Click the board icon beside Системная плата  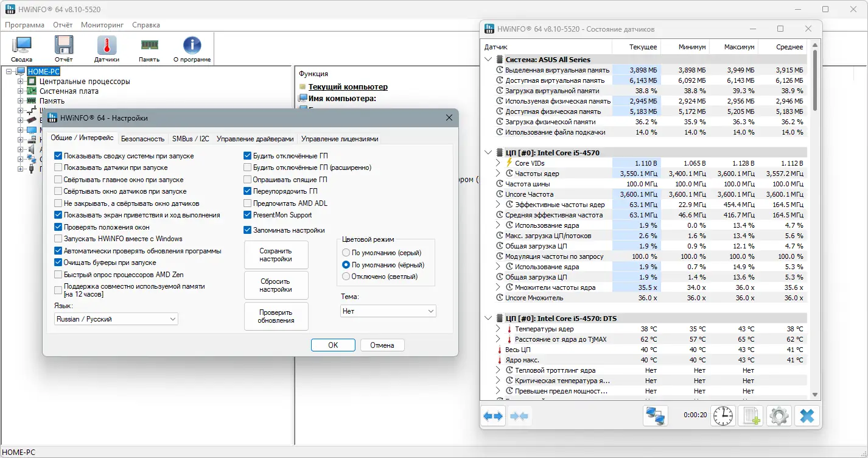[32, 91]
